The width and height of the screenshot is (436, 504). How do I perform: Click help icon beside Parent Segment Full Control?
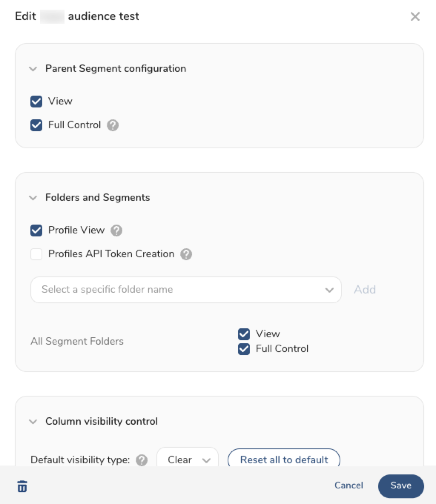[113, 125]
